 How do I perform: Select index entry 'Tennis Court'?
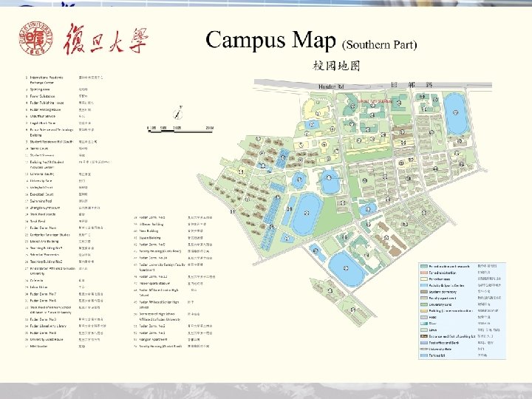39,149
